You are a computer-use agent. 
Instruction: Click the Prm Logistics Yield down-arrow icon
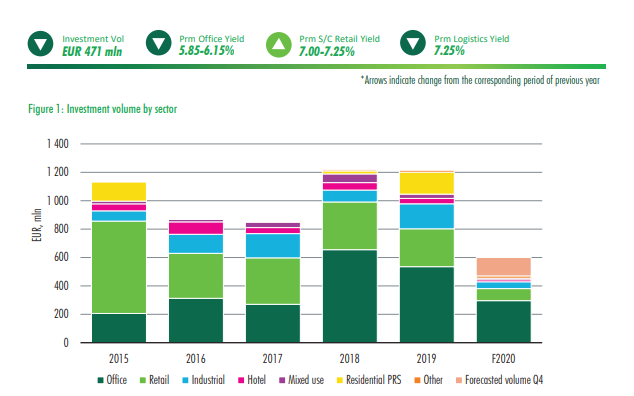[413, 43]
